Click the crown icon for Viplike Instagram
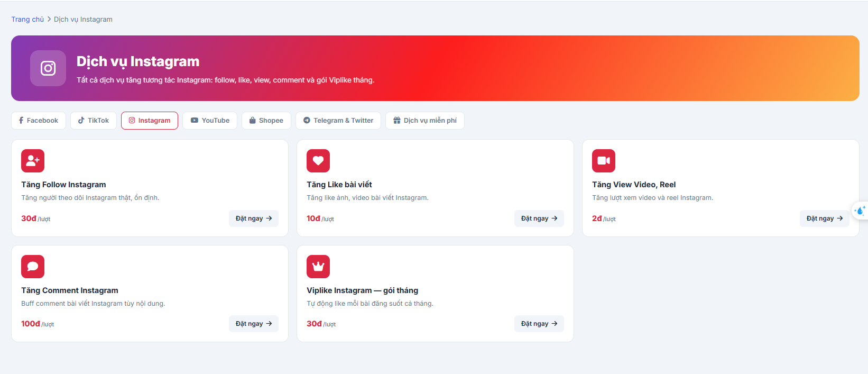 [x=318, y=267]
